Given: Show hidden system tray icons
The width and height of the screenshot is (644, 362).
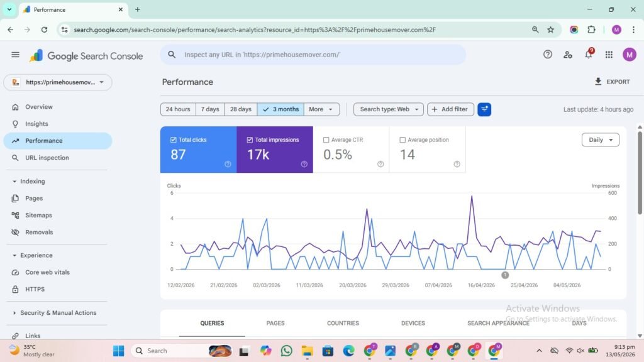Looking at the screenshot, I should 539,351.
